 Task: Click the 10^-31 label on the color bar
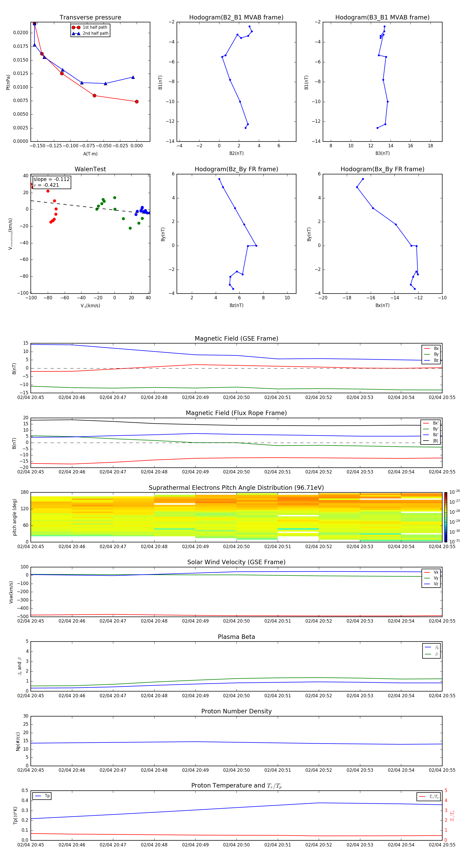point(455,542)
